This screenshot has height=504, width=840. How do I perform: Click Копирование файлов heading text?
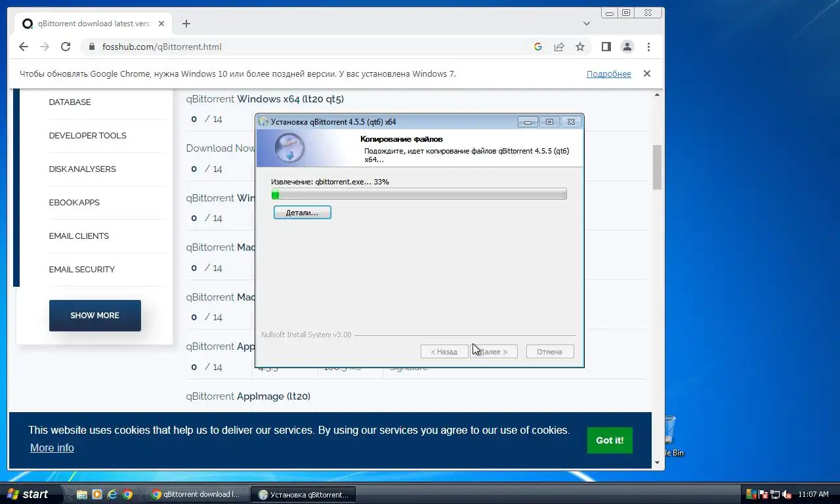tap(401, 139)
